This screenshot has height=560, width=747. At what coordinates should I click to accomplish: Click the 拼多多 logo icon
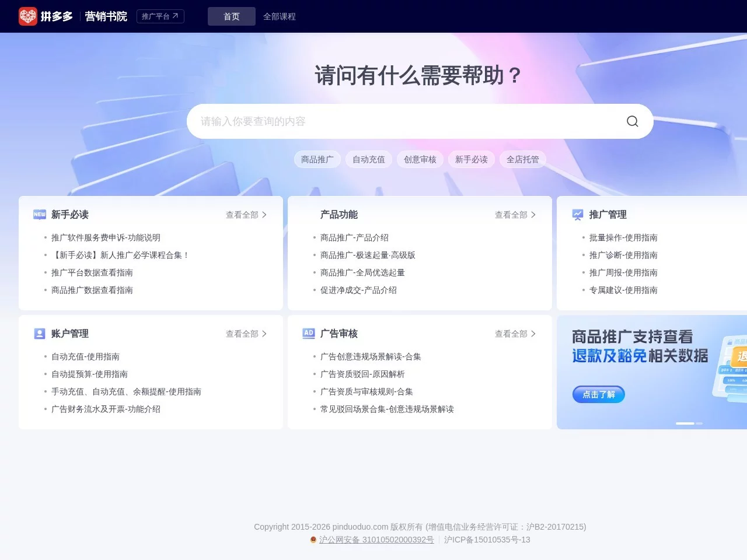tap(27, 16)
